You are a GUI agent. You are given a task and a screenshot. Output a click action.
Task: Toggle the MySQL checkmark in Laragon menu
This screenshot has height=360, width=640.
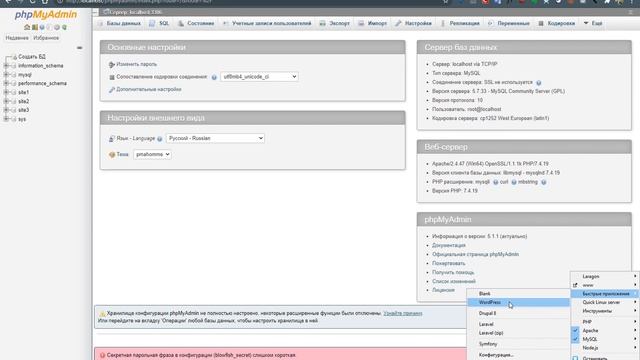point(575,339)
